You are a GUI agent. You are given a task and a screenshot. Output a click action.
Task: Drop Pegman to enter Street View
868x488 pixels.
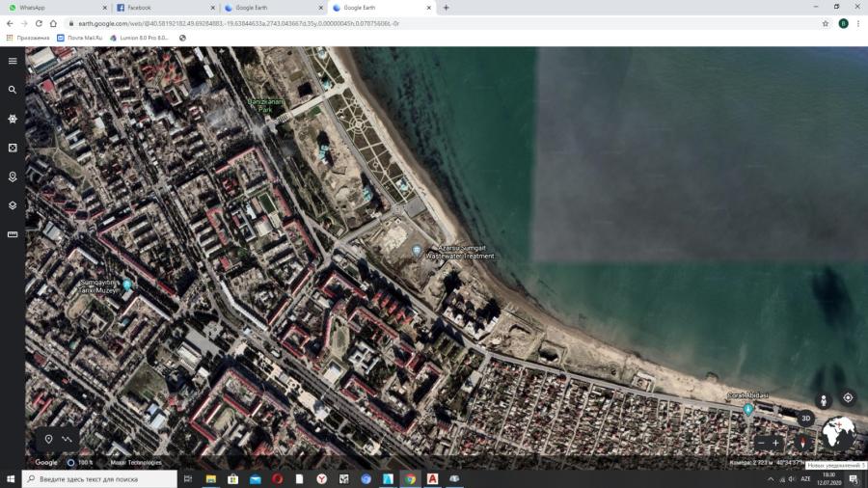pyautogui.click(x=824, y=399)
